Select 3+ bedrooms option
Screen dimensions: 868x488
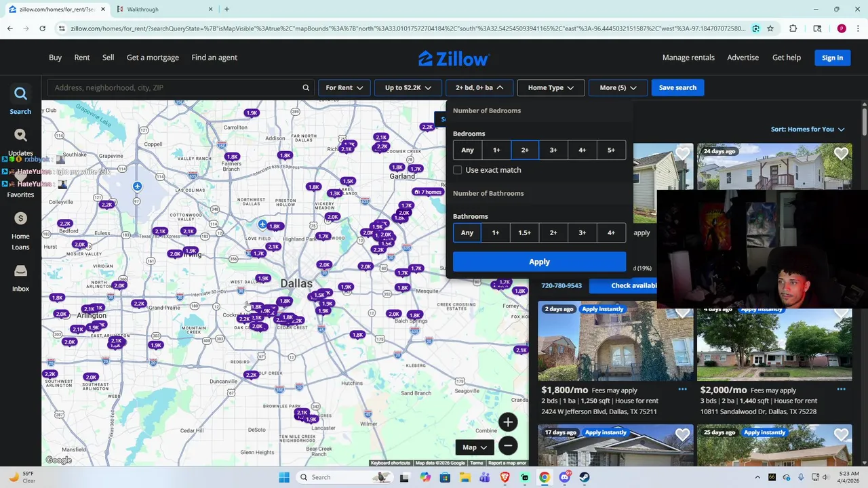tap(553, 150)
